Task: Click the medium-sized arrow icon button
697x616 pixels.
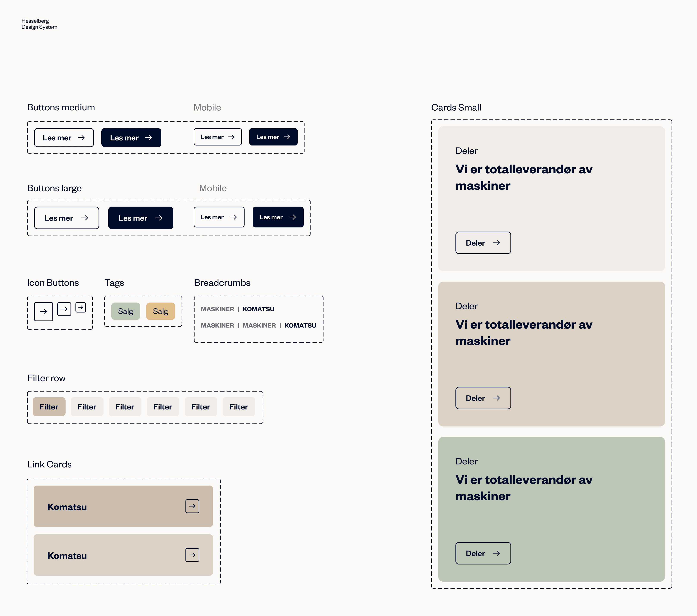Action: pos(64,309)
